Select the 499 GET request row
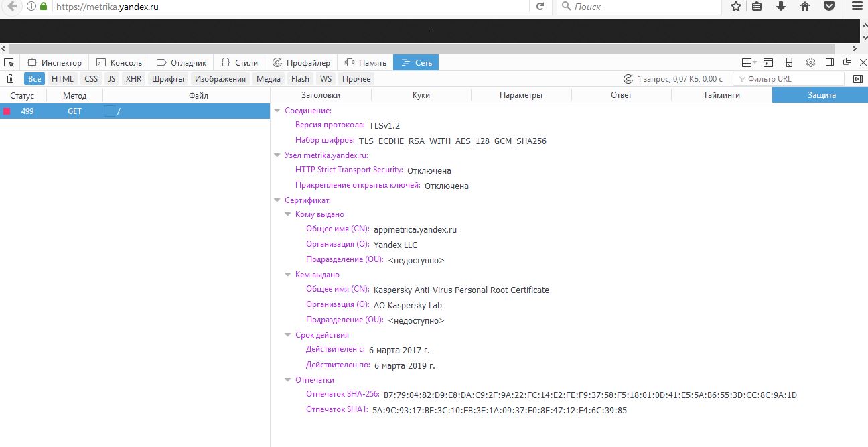Screen dimensions: 868x447 pyautogui.click(x=135, y=111)
